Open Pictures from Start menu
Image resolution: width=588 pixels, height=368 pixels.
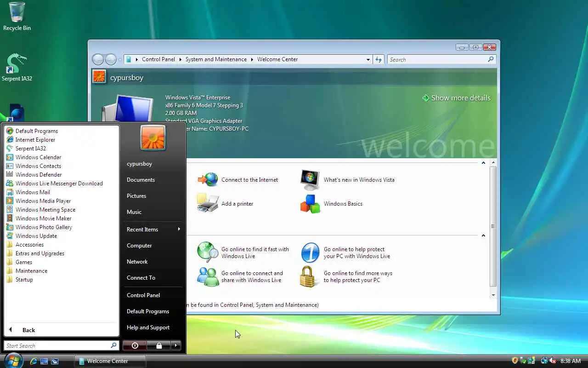[153, 196]
